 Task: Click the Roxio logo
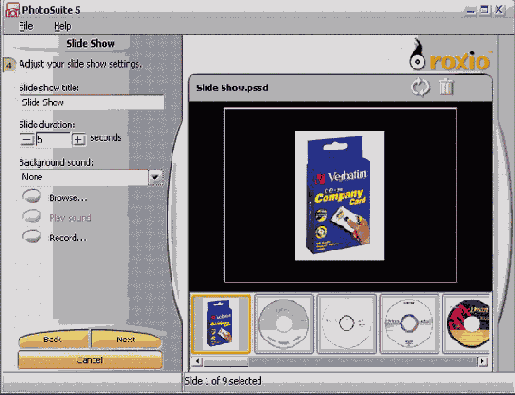[451, 55]
